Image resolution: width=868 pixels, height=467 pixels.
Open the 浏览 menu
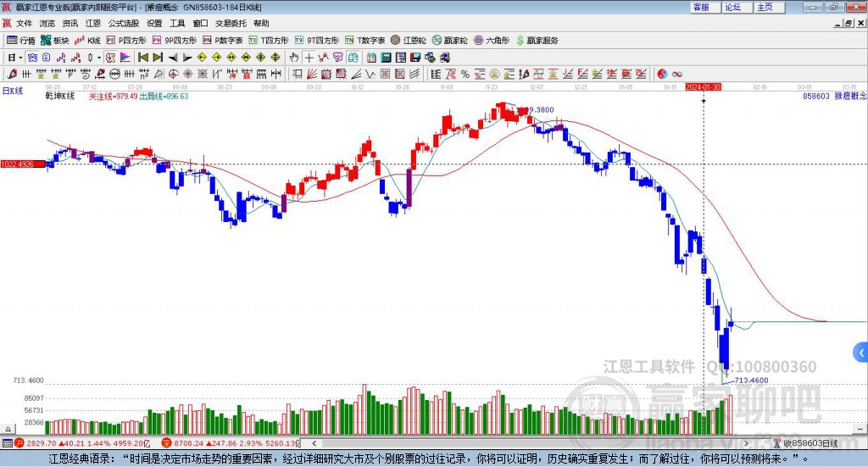click(47, 23)
